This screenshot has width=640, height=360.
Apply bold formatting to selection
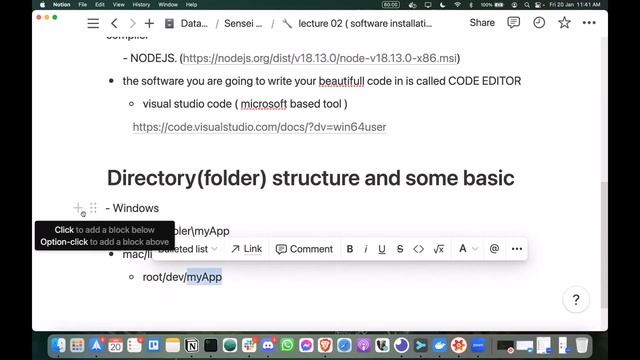coord(350,249)
